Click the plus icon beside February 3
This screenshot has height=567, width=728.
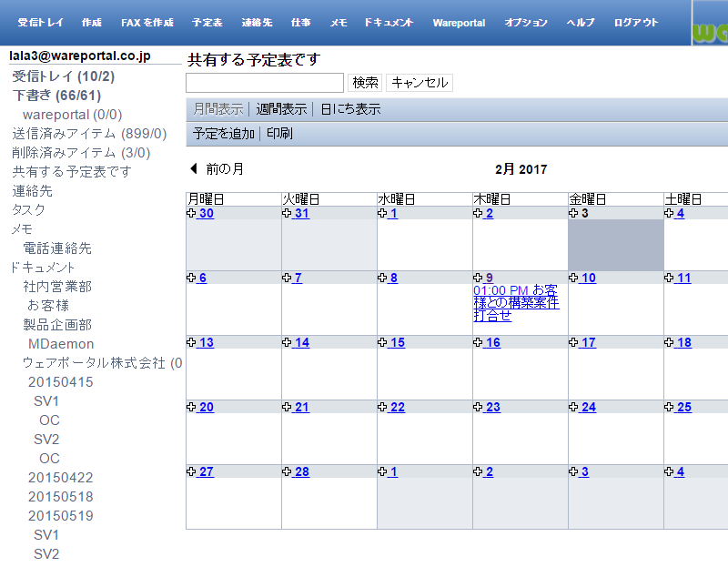(x=573, y=213)
